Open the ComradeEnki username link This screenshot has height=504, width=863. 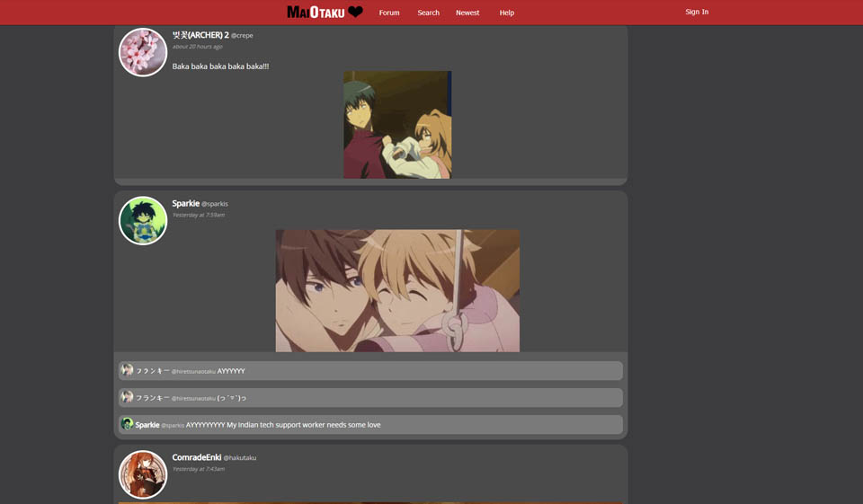pyautogui.click(x=197, y=457)
